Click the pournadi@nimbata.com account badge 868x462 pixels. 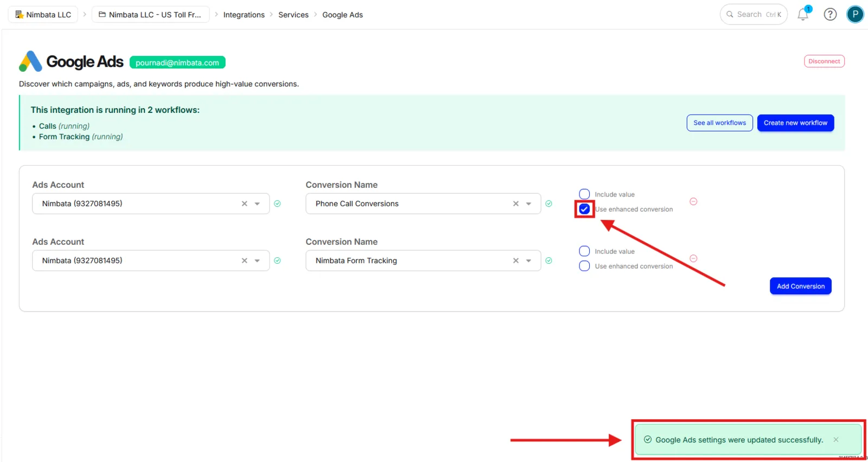click(177, 63)
